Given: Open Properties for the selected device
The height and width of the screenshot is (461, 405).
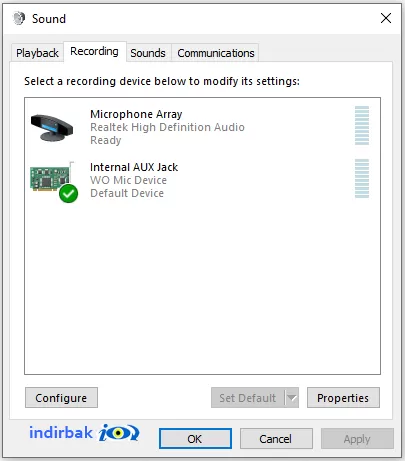Looking at the screenshot, I should (x=343, y=398).
